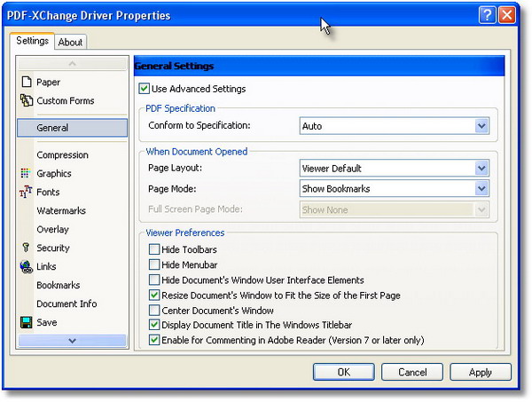Screen dimensions: 532x402
Task: Click the When Document Opened group label
Action: click(x=197, y=152)
